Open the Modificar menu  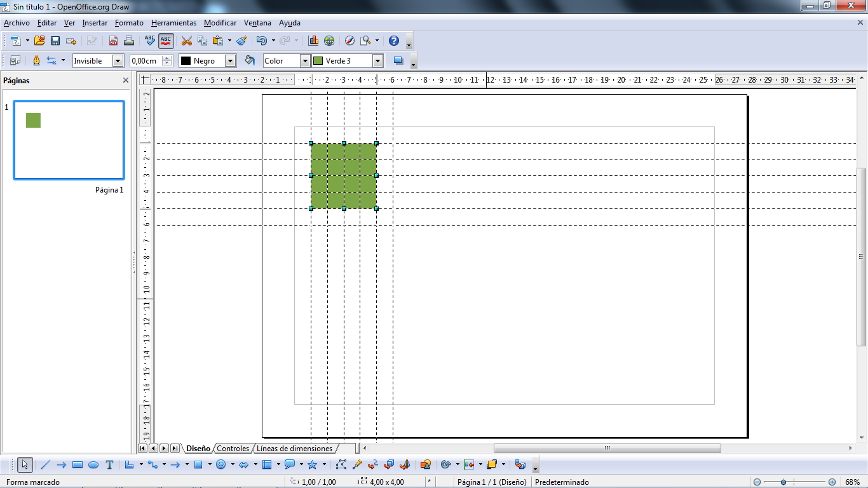[x=220, y=23]
